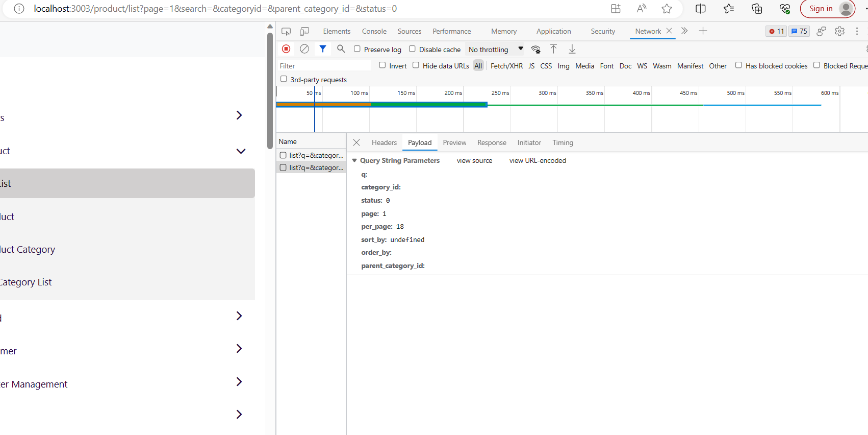Open the Collections icon
Viewport: 868px width, 435px height.
coord(757,9)
